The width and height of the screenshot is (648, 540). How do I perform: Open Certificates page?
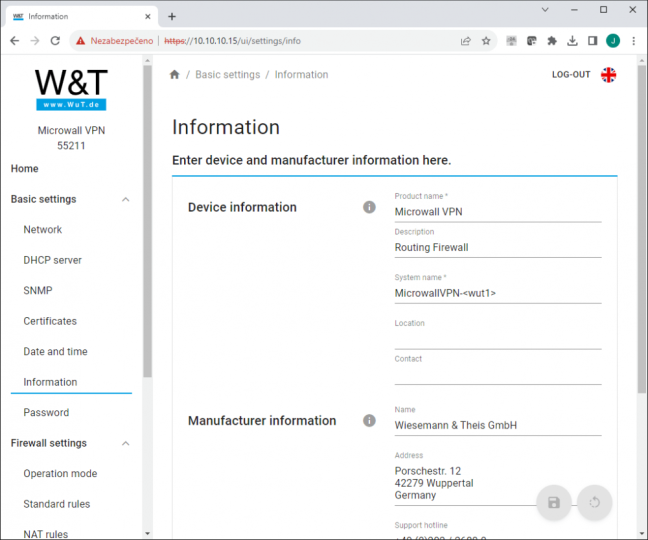[x=50, y=321]
